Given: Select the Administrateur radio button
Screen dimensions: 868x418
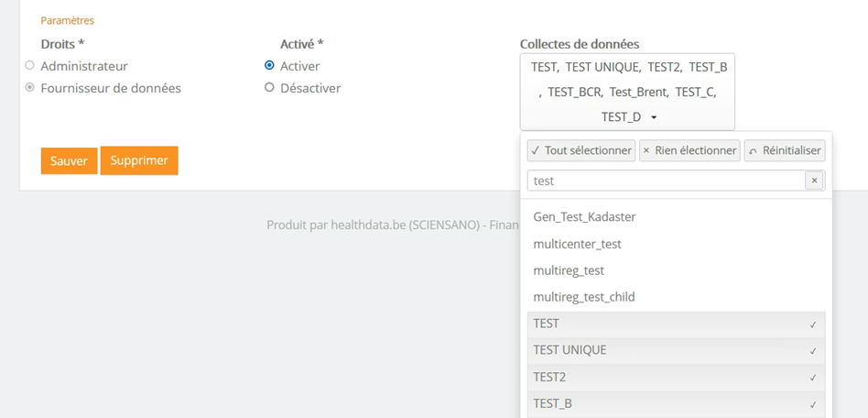Looking at the screenshot, I should tap(30, 66).
